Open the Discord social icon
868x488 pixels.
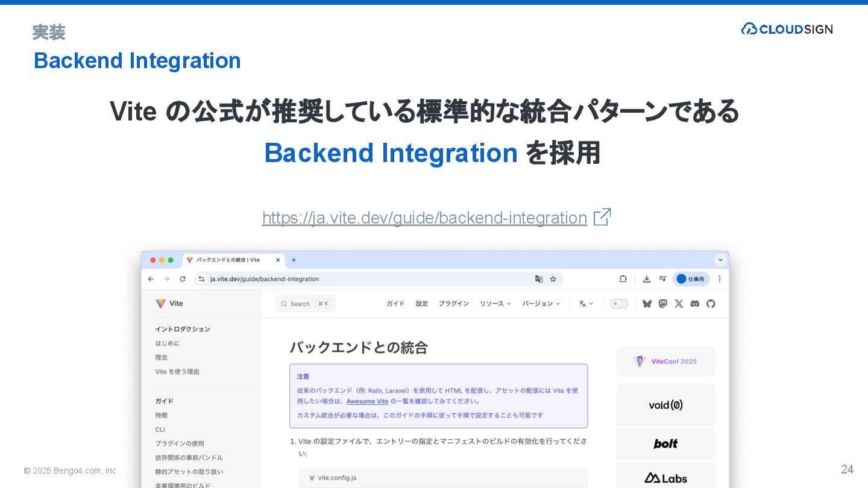(694, 304)
